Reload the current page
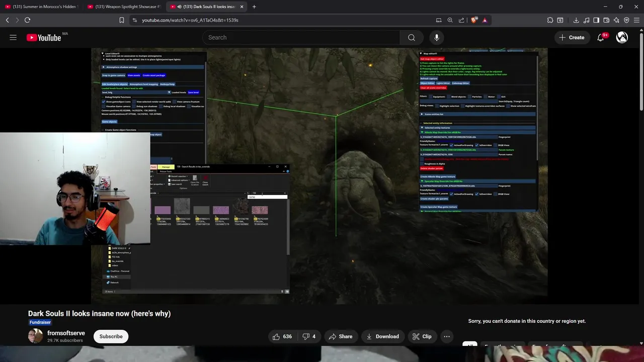 pos(27,20)
